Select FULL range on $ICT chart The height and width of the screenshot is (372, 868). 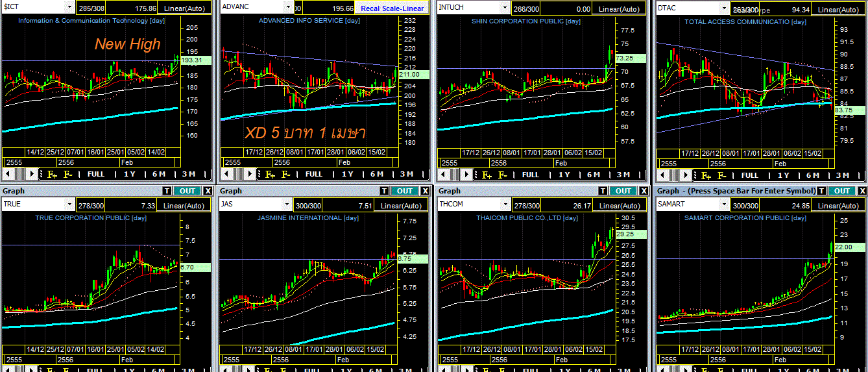coord(96,174)
